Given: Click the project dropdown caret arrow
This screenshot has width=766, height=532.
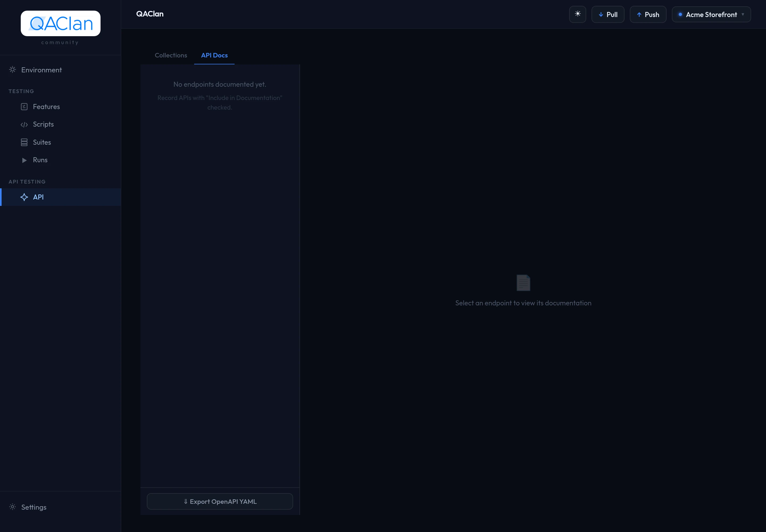Looking at the screenshot, I should [743, 14].
